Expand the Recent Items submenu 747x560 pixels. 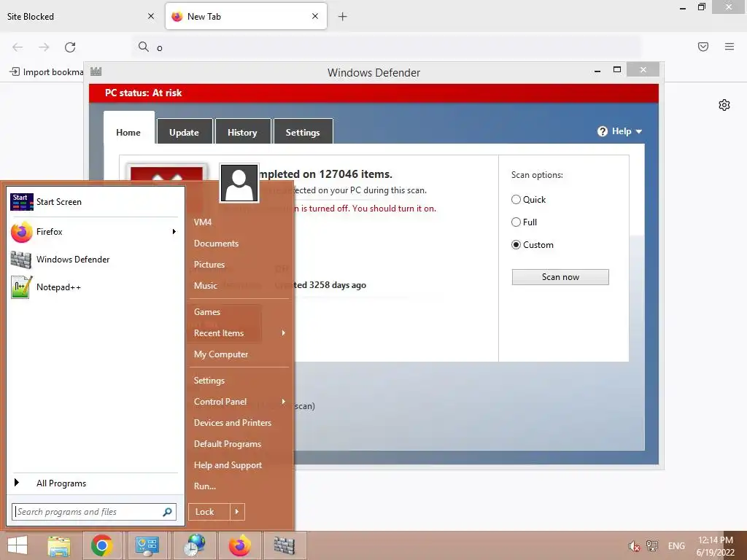tap(284, 332)
